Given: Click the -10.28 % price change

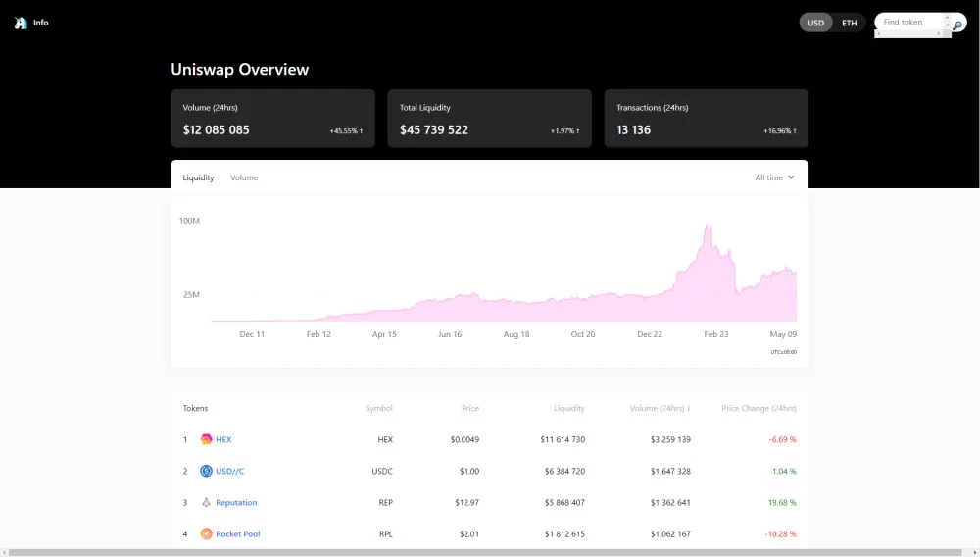Looking at the screenshot, I should click(x=780, y=533).
